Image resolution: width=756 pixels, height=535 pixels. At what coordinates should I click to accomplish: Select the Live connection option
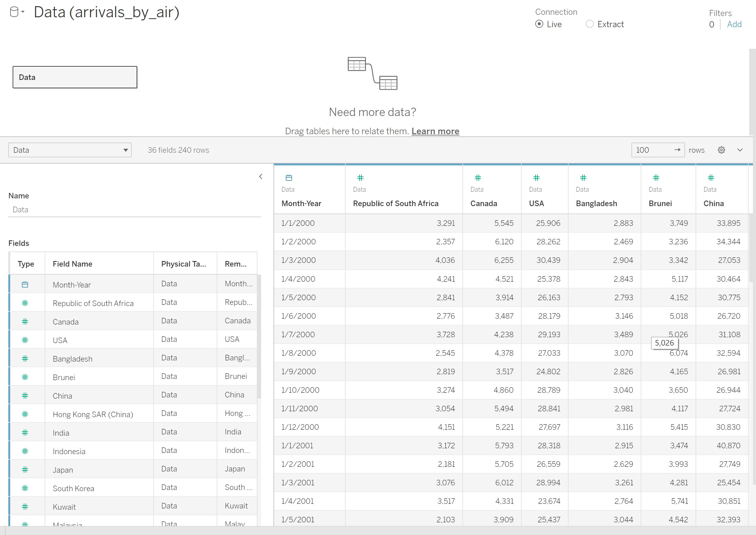pos(539,24)
